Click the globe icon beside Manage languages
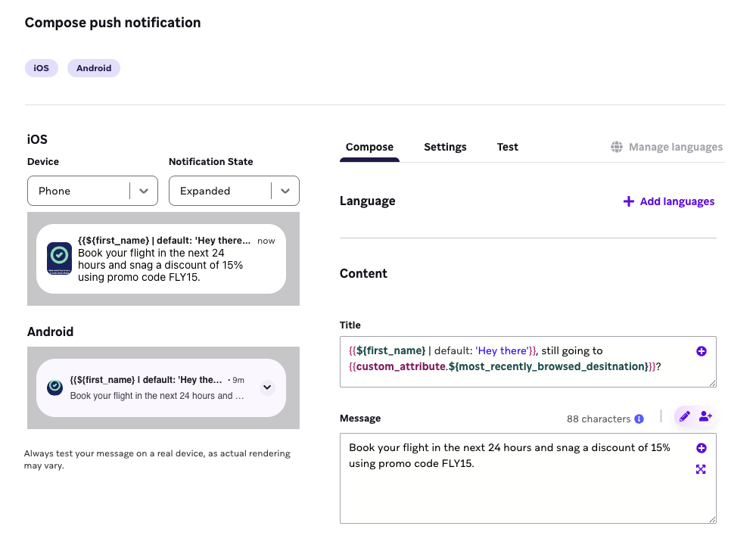The image size is (756, 551). click(617, 147)
